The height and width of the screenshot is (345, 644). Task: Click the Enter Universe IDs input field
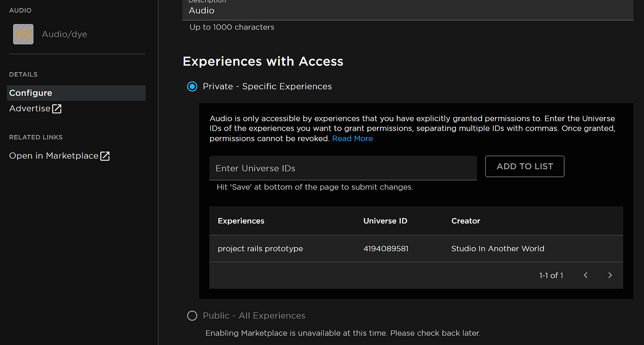[343, 168]
